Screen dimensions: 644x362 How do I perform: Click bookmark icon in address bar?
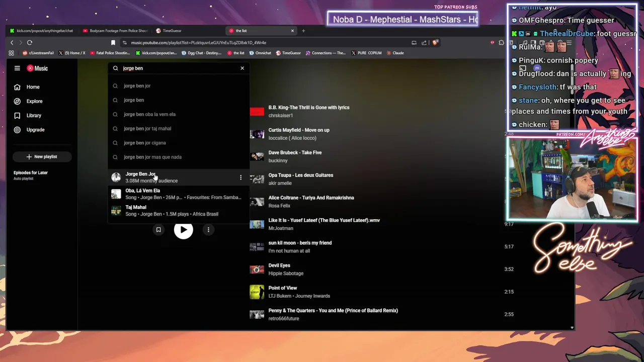click(x=113, y=43)
